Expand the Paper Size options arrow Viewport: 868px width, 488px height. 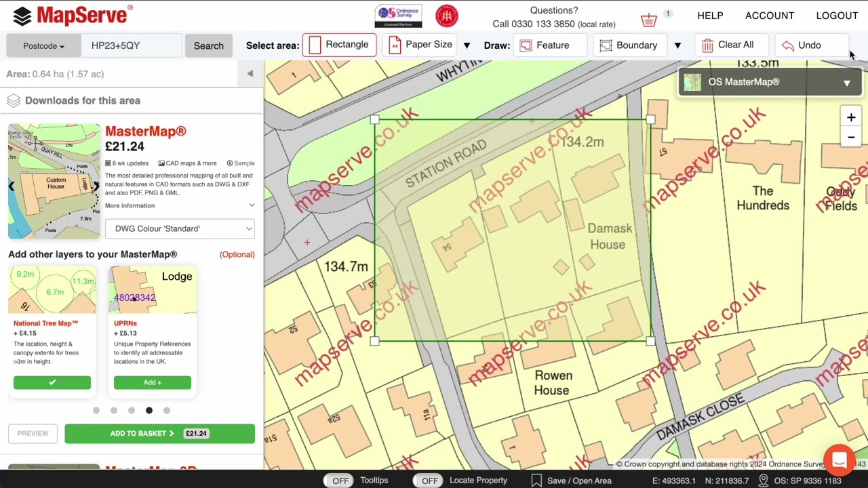coord(467,45)
